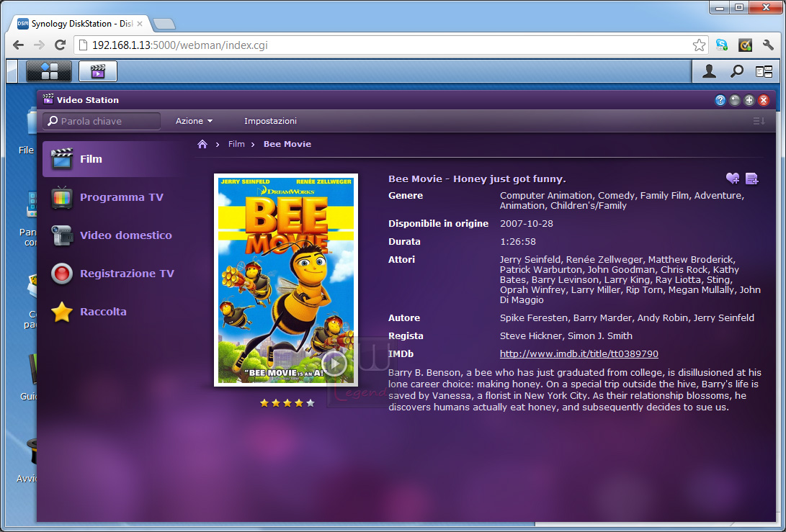
Task: Click the Video Station title bar icon
Action: 48,99
